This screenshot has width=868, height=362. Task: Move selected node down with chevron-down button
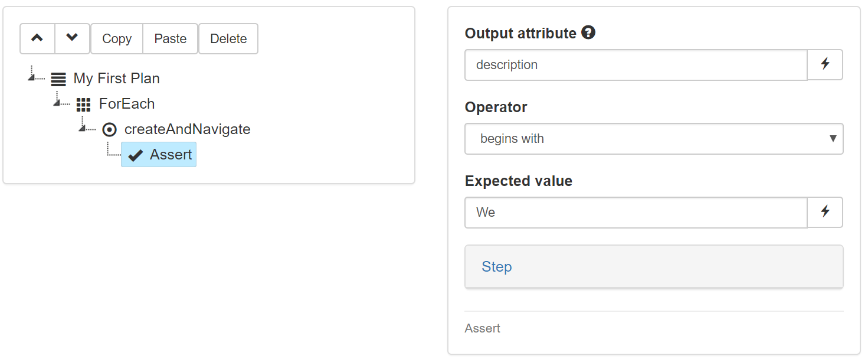tap(72, 38)
